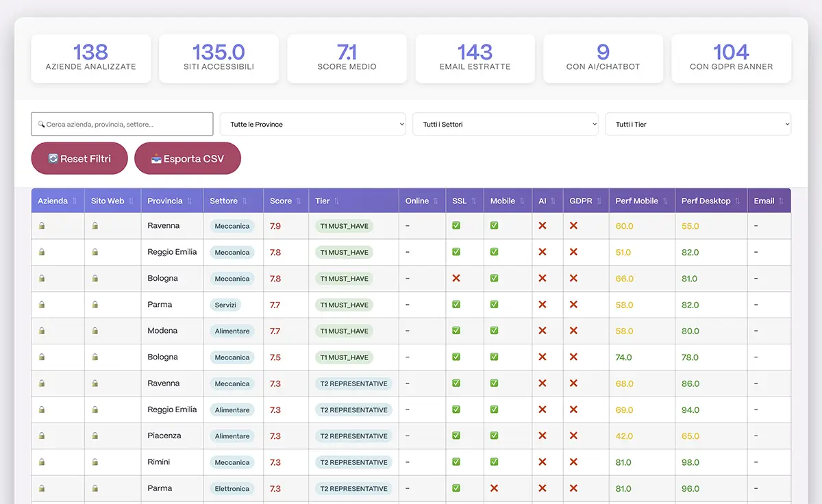
Task: Click the green SSL check in Ravenna 7.9 row
Action: [456, 225]
